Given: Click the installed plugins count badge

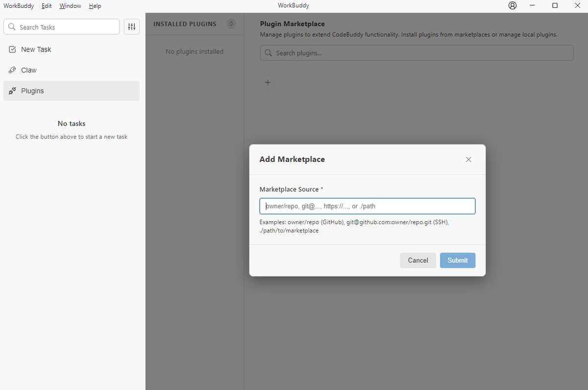Looking at the screenshot, I should [231, 24].
